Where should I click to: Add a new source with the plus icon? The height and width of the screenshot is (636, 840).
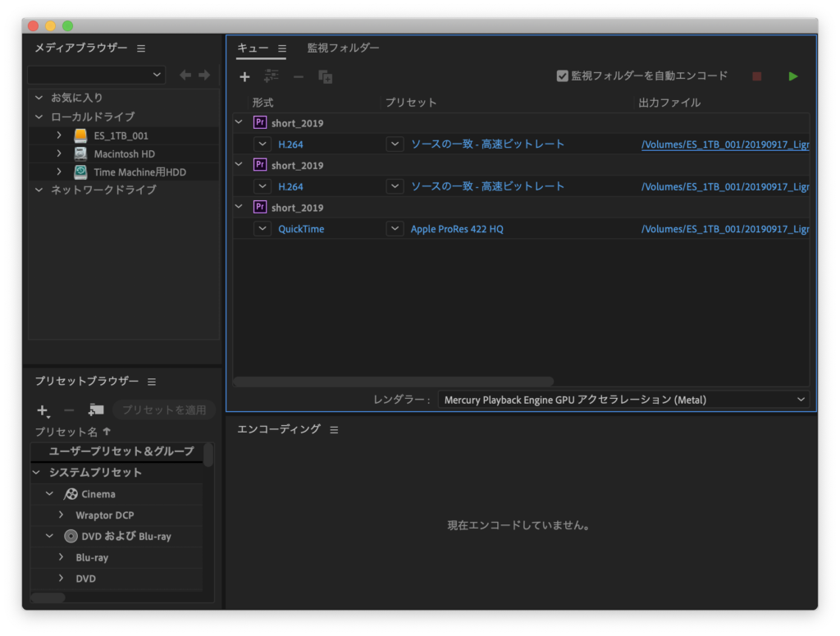point(244,75)
